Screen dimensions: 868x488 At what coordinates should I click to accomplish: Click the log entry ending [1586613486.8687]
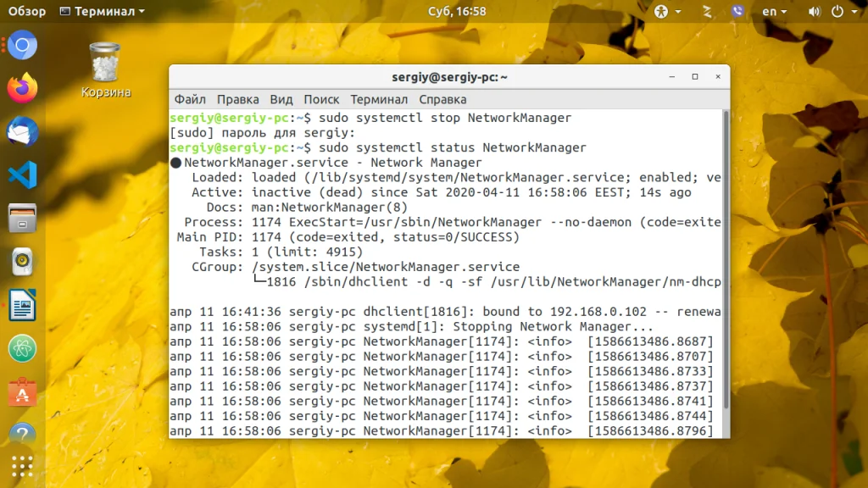tap(442, 342)
